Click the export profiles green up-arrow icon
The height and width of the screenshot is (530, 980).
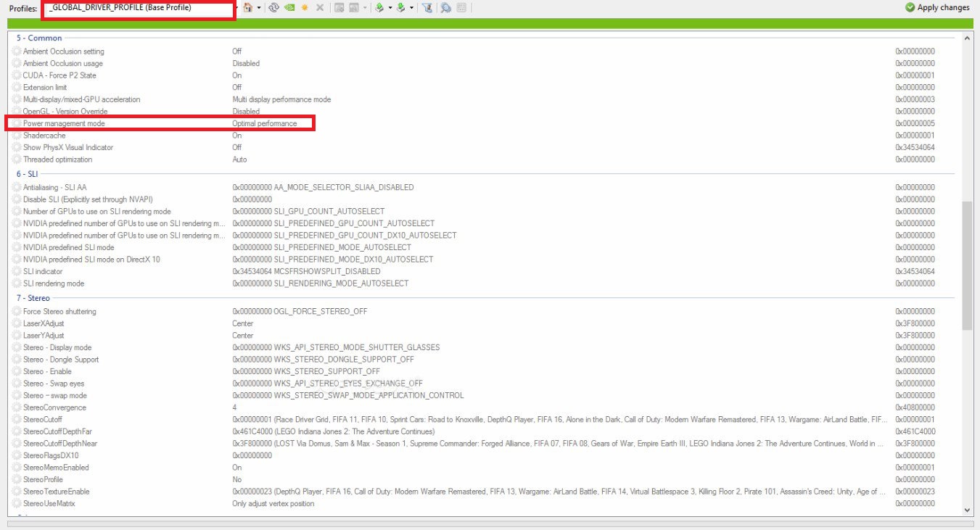tap(379, 8)
